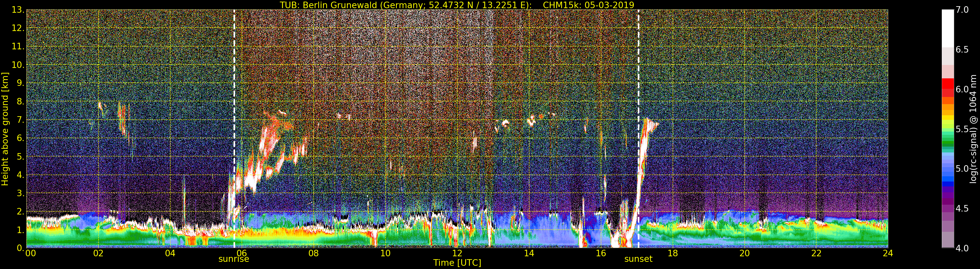Click the 'Height above ground [km]' axis label
The height and width of the screenshot is (269, 980).
(5, 129)
